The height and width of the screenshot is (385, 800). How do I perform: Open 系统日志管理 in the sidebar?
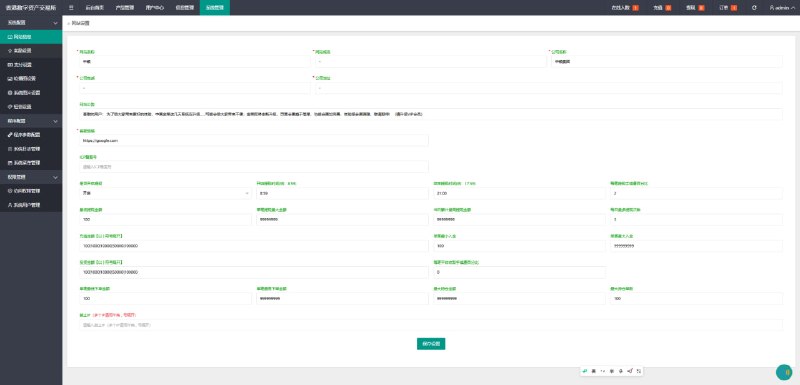click(x=31, y=149)
